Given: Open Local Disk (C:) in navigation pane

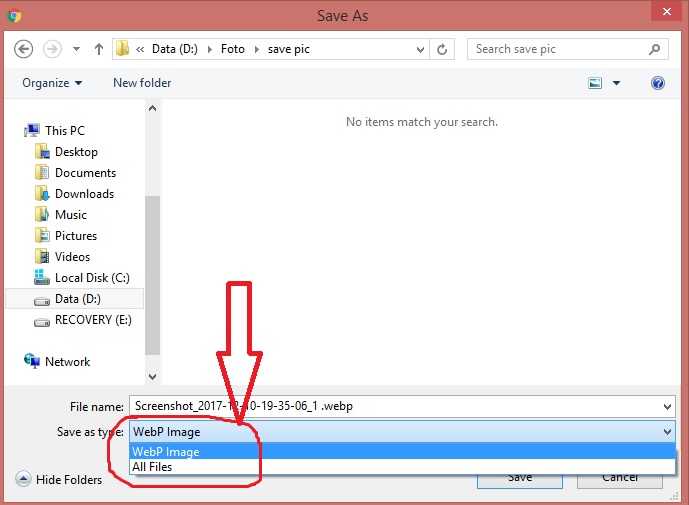Looking at the screenshot, I should (x=92, y=278).
